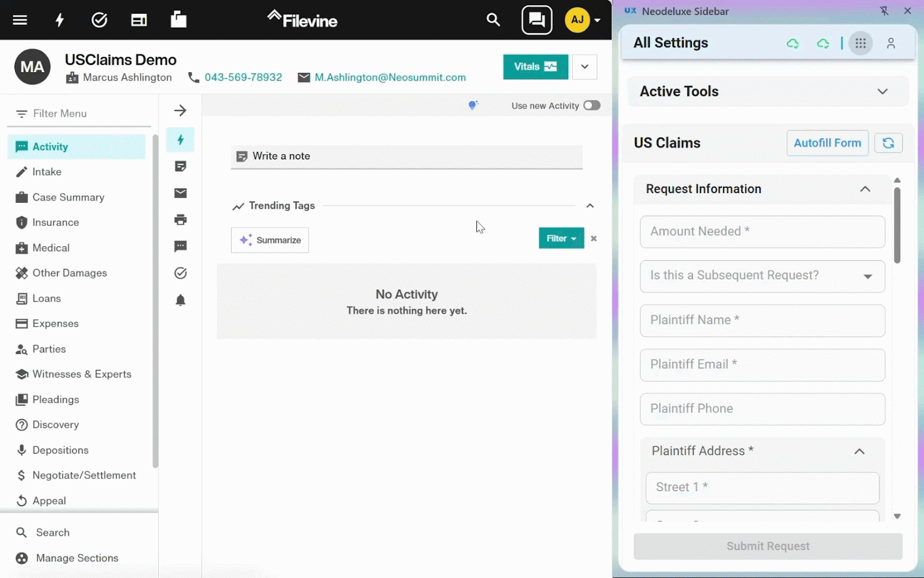Viewport: 924px width, 578px height.
Task: Click the Plaintiff Name field
Action: pos(762,321)
